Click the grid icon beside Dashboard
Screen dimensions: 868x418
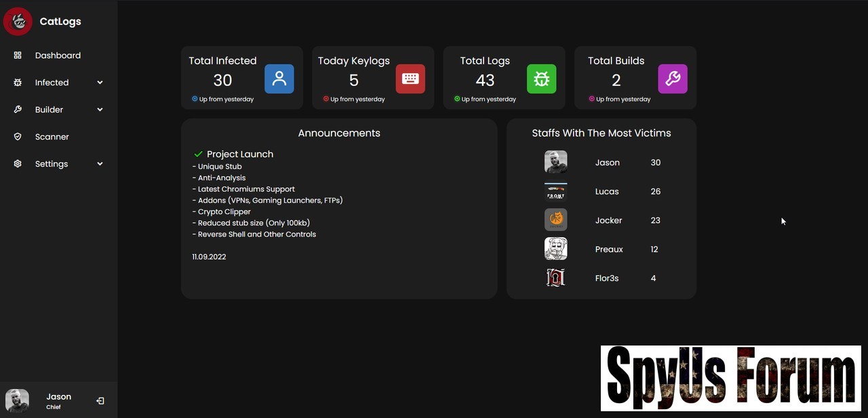tap(18, 56)
